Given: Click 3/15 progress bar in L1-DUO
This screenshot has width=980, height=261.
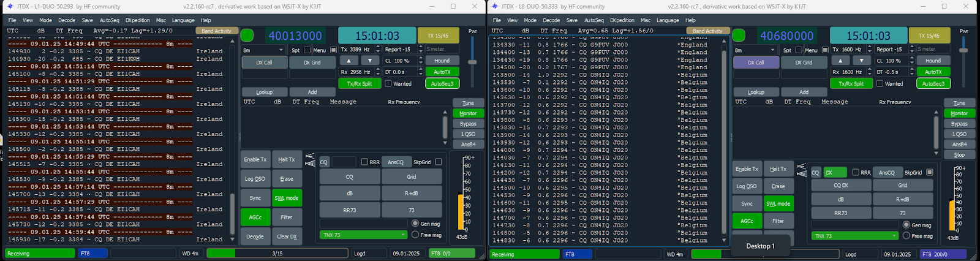Looking at the screenshot, I should [x=277, y=253].
